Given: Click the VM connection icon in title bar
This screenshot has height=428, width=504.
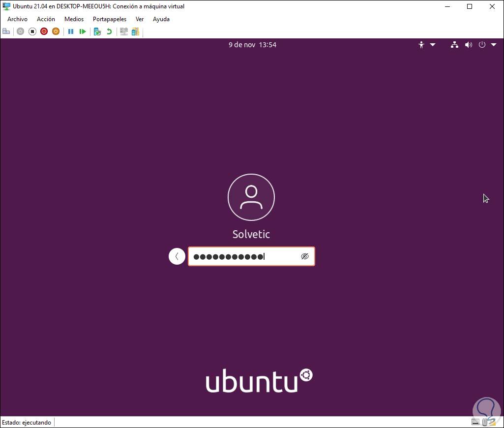Looking at the screenshot, I should coord(6,6).
